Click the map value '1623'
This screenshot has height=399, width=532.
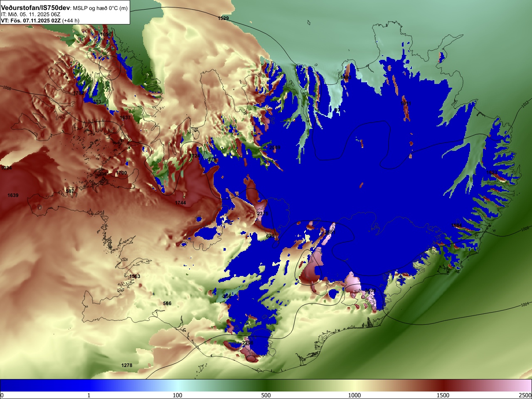click(x=492, y=172)
